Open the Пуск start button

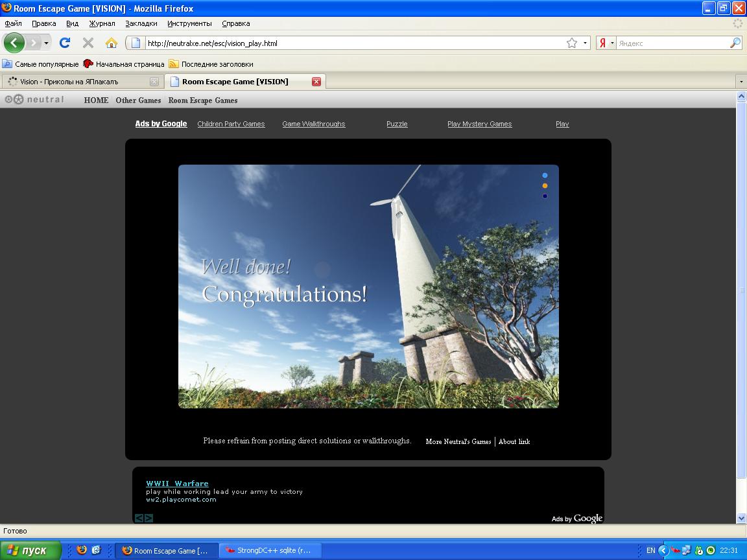click(30, 550)
